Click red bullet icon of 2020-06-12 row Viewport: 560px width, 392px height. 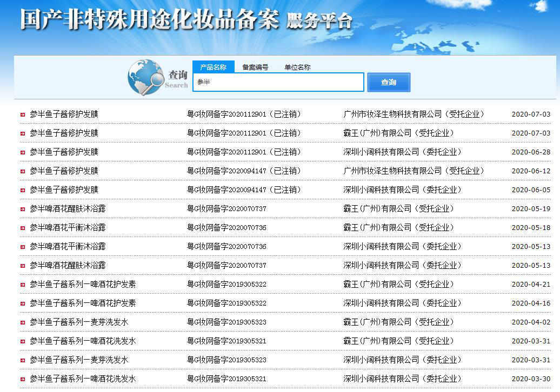coord(23,171)
